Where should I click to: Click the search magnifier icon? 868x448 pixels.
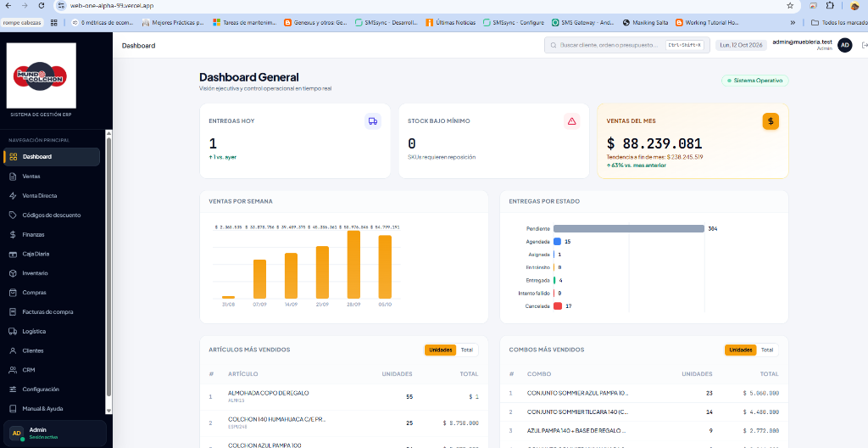pyautogui.click(x=554, y=46)
